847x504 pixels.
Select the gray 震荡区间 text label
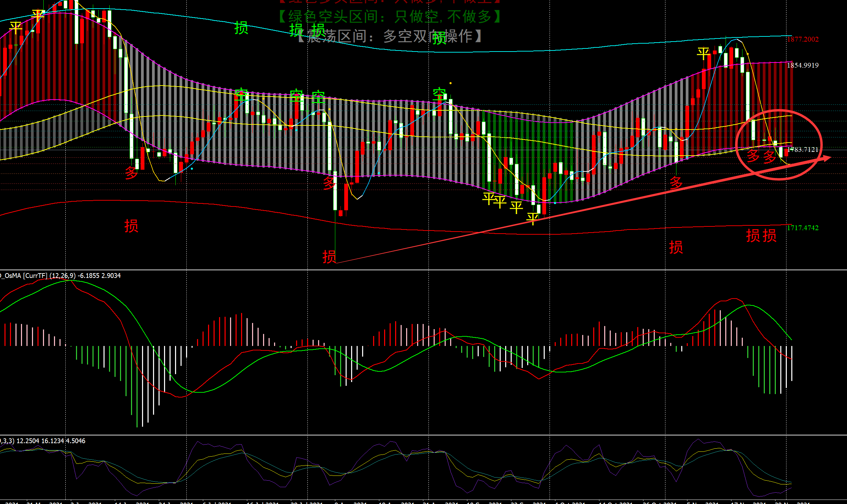pos(390,36)
